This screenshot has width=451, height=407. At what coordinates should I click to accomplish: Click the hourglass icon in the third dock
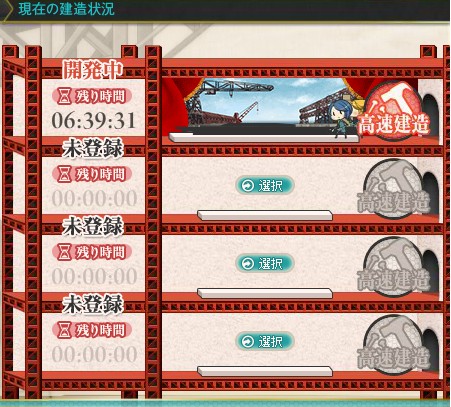(64, 252)
